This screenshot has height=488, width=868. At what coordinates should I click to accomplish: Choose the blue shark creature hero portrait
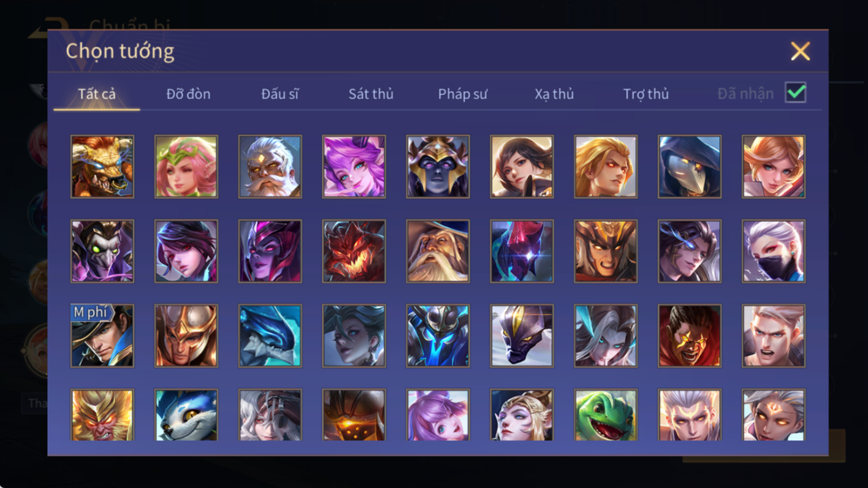point(270,336)
